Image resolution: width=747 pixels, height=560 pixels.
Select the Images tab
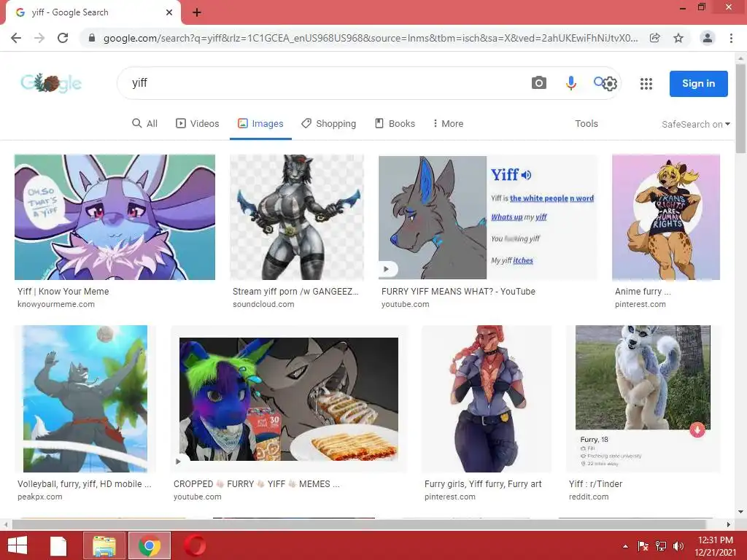click(x=260, y=123)
